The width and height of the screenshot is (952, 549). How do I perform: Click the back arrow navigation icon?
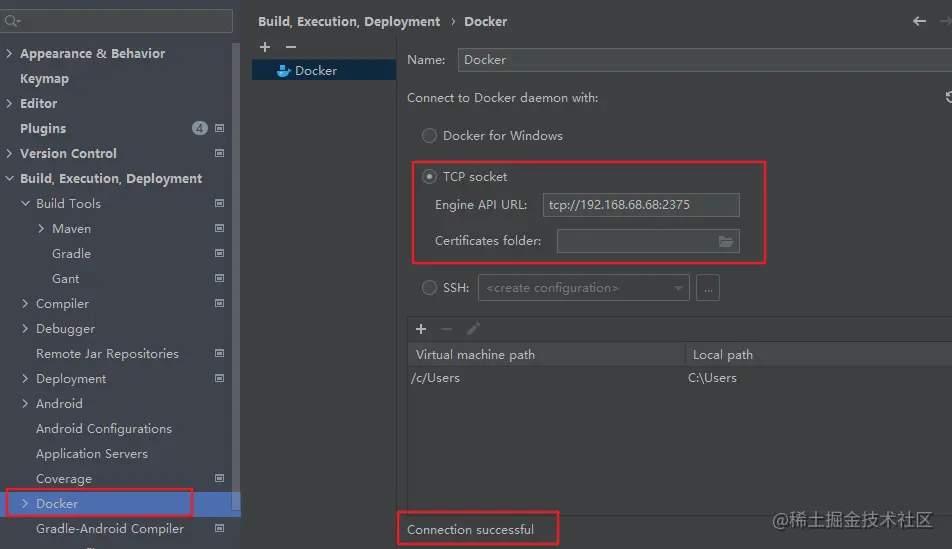919,21
